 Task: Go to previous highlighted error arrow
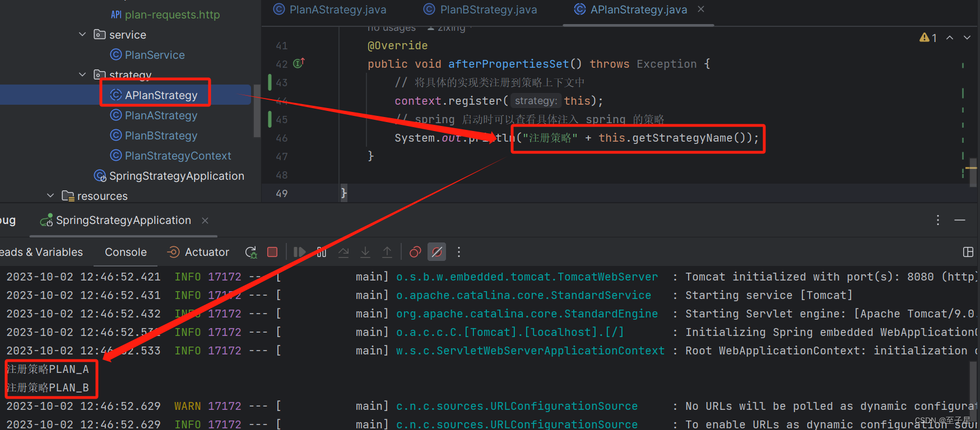[950, 38]
